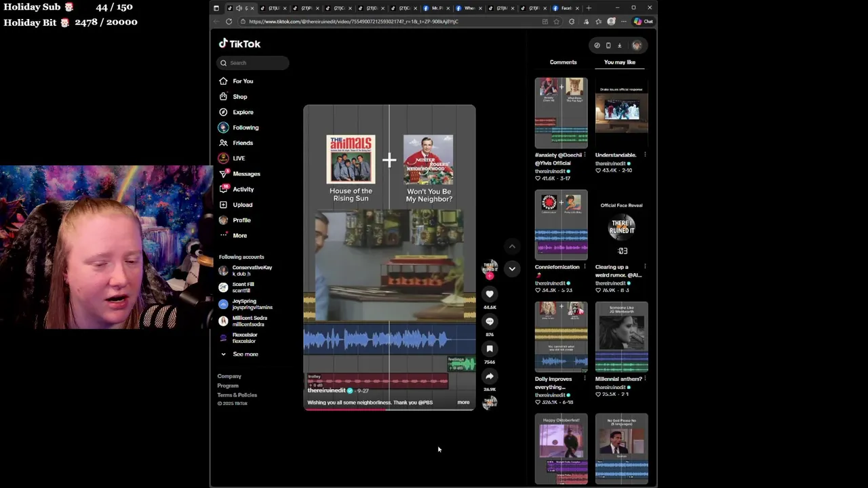Open Activity notifications in sidebar

point(237,190)
